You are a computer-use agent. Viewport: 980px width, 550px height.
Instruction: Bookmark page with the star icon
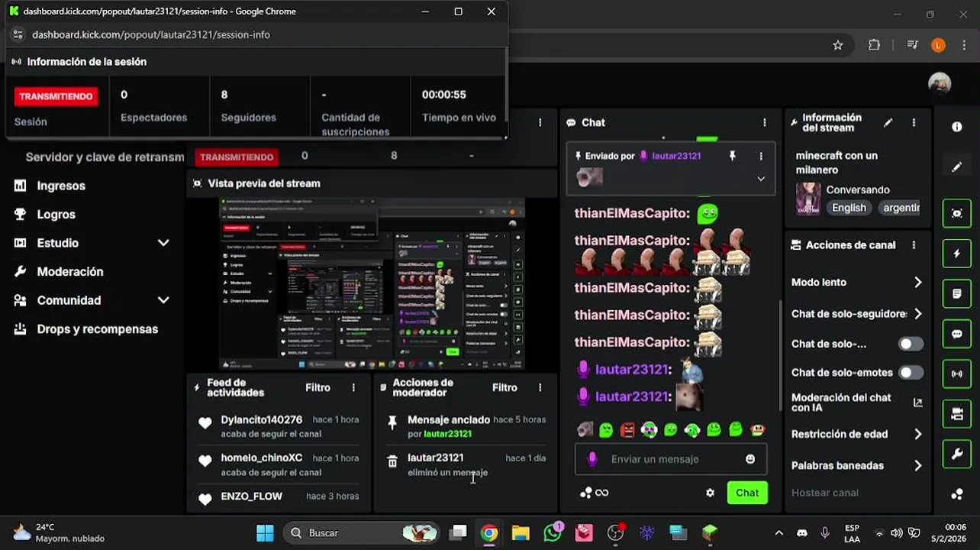(x=838, y=45)
